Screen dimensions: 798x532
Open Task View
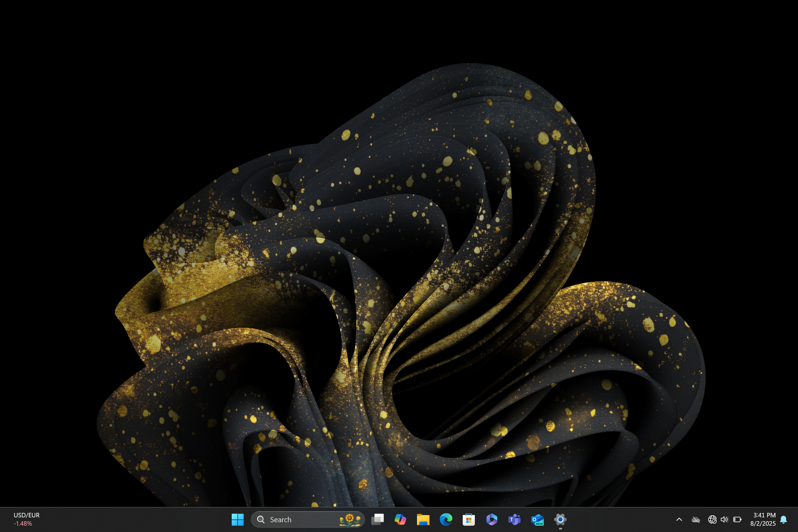(377, 520)
